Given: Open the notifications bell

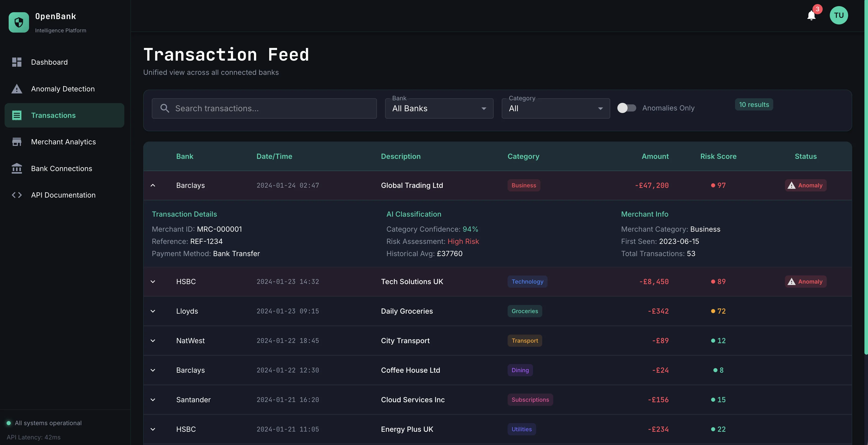Looking at the screenshot, I should point(811,16).
